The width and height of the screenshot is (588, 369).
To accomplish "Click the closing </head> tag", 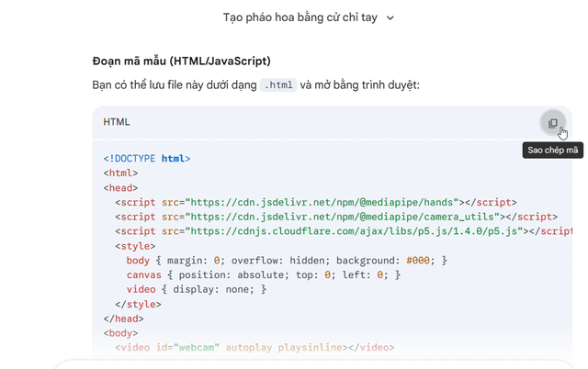I will point(123,319).
